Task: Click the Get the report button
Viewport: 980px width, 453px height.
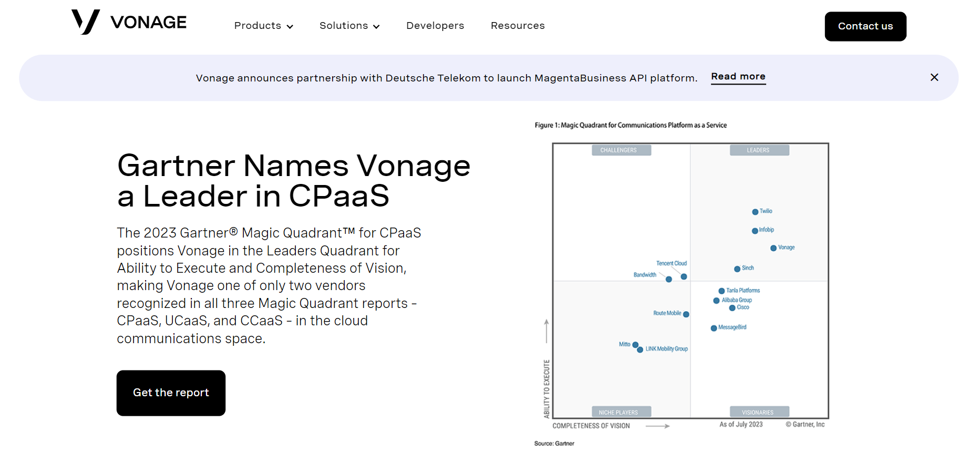Action: (x=171, y=393)
